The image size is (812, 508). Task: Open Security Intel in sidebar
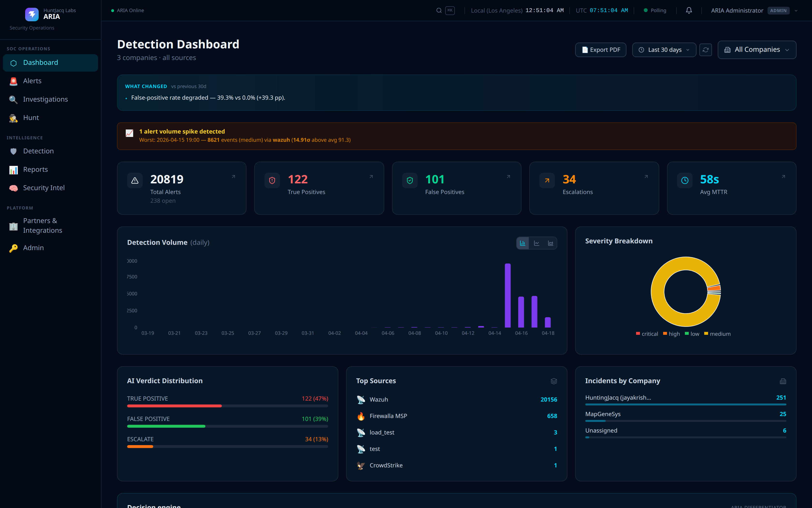point(50,188)
